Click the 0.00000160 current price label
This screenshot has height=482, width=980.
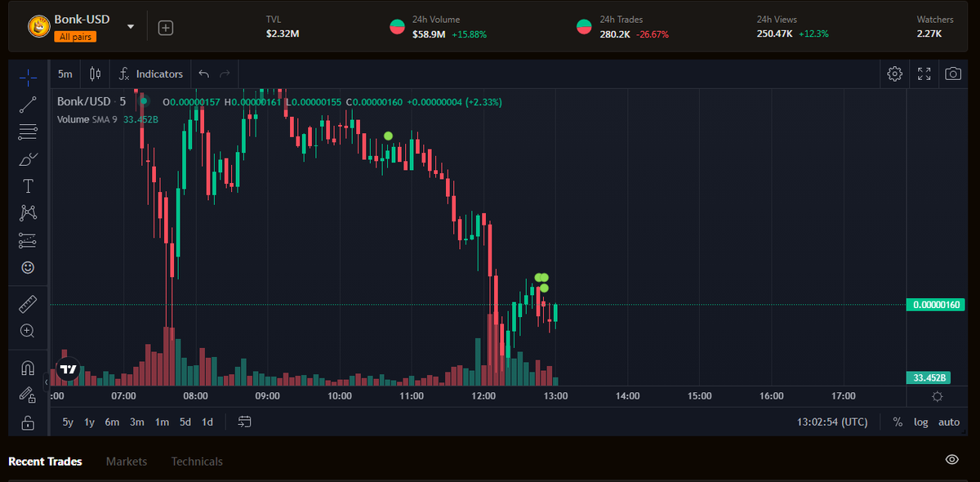coord(936,305)
